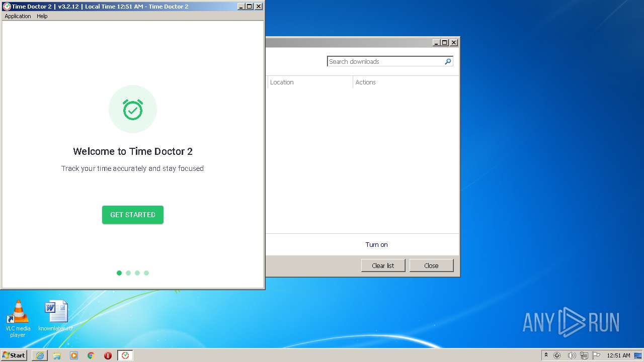The height and width of the screenshot is (362, 644).
Task: Click the Turn on link in downloads window
Action: click(x=376, y=245)
